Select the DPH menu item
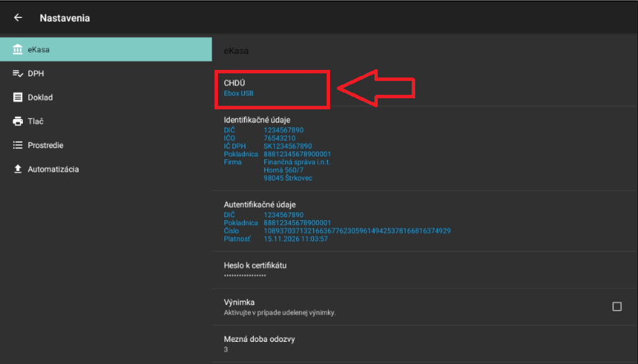Viewport: 638px width, 364px height. (36, 73)
